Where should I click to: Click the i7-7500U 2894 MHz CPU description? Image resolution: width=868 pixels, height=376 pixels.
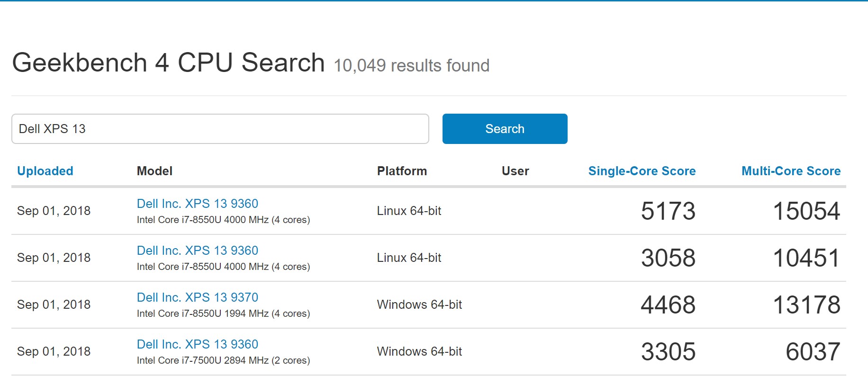pyautogui.click(x=223, y=360)
